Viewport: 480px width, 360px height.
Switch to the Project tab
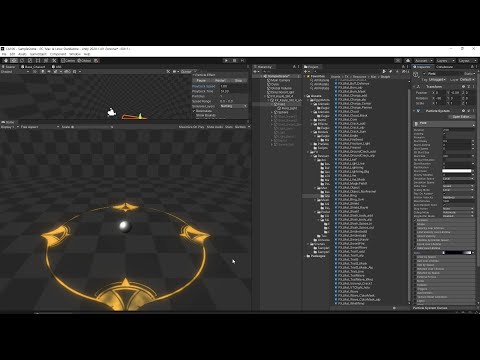click(x=312, y=67)
